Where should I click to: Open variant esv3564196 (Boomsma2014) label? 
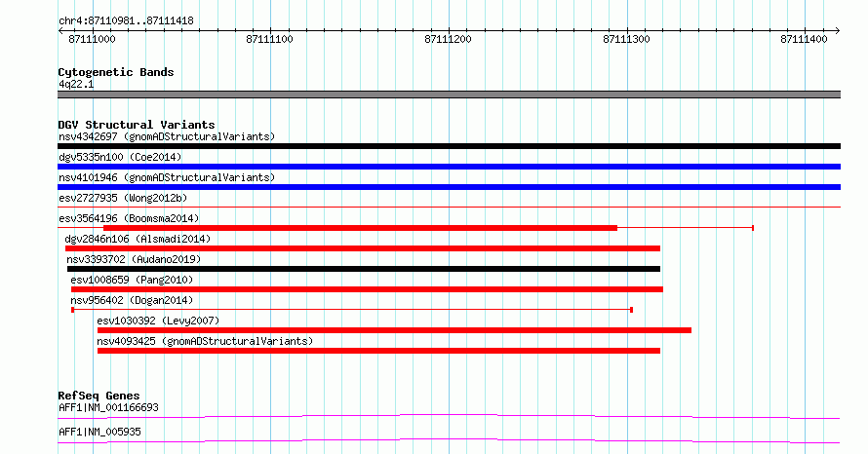129,218
